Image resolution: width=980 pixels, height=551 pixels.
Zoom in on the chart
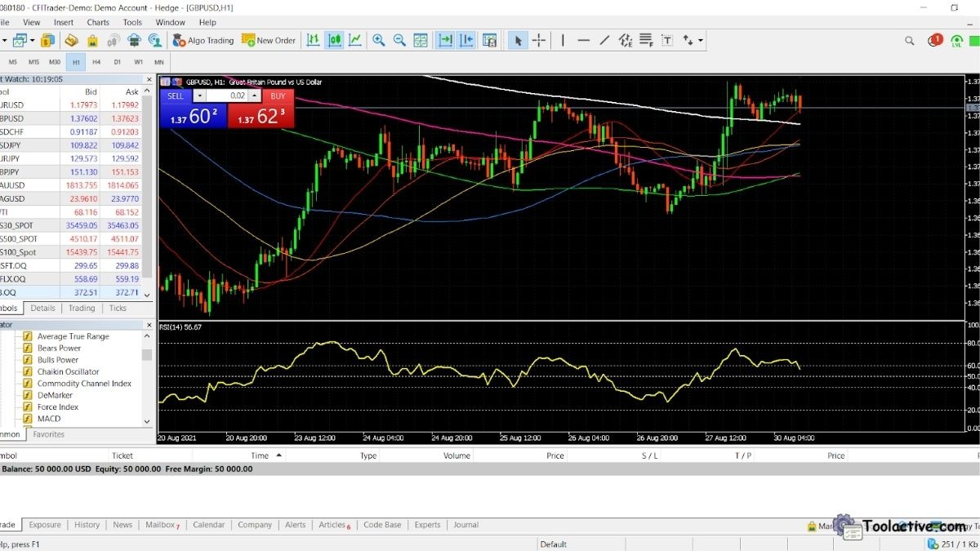point(377,40)
